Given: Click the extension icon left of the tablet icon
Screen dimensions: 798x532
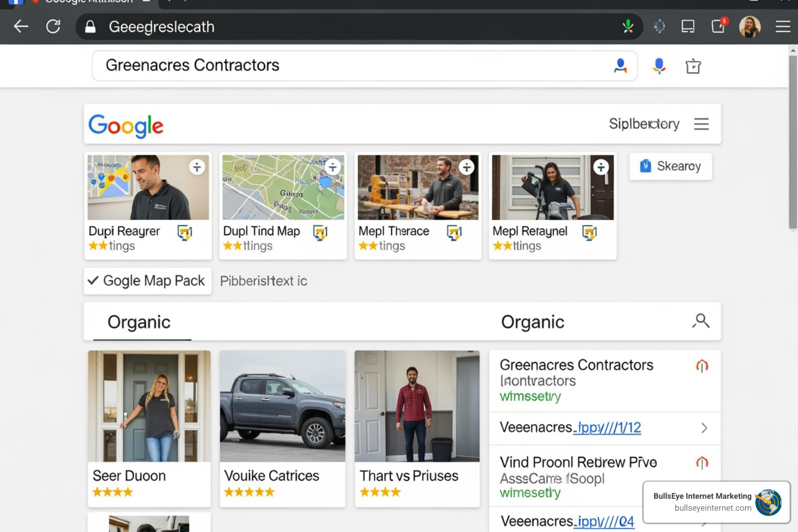Looking at the screenshot, I should 659,26.
